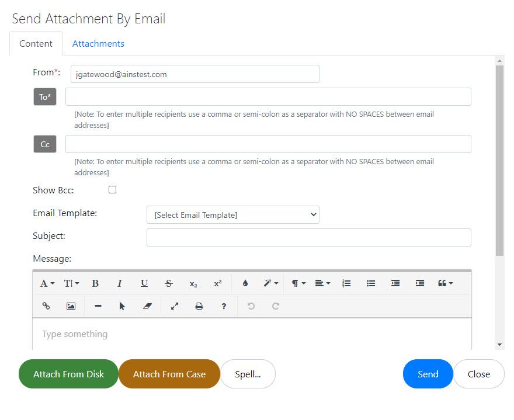Screen dimensions: 514x420
Task: Open the paragraph format dropdown
Action: 298,284
